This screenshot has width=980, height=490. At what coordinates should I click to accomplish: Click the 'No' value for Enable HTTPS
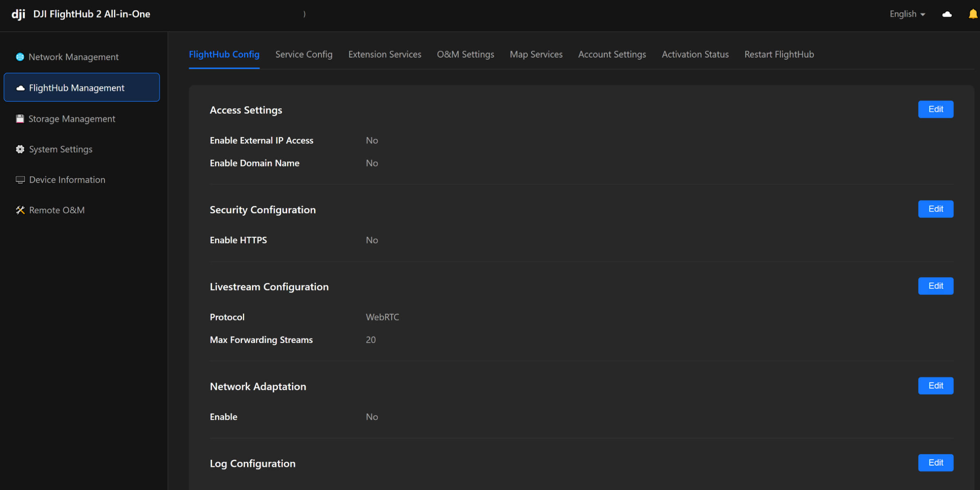pos(372,240)
